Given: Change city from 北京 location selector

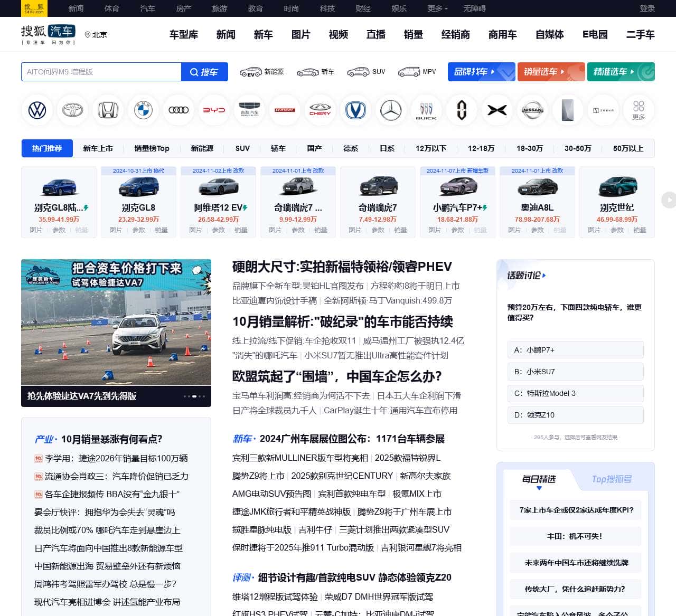Looking at the screenshot, I should tap(96, 34).
